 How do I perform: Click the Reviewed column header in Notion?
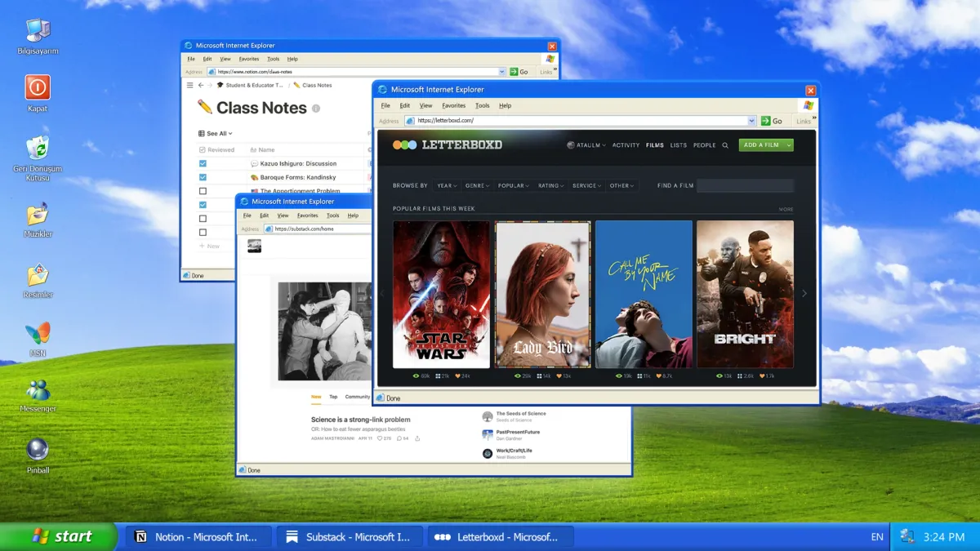(216, 150)
